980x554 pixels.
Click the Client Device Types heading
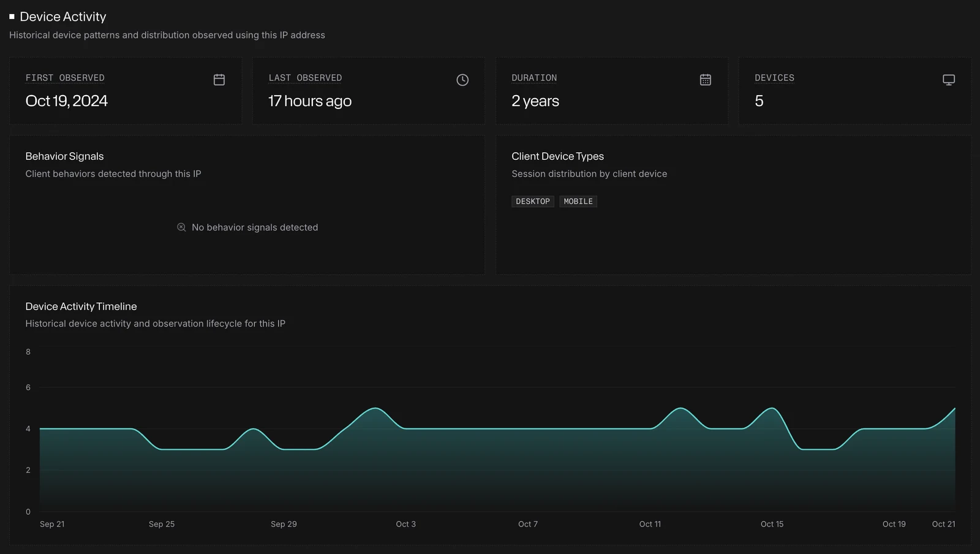click(x=557, y=156)
